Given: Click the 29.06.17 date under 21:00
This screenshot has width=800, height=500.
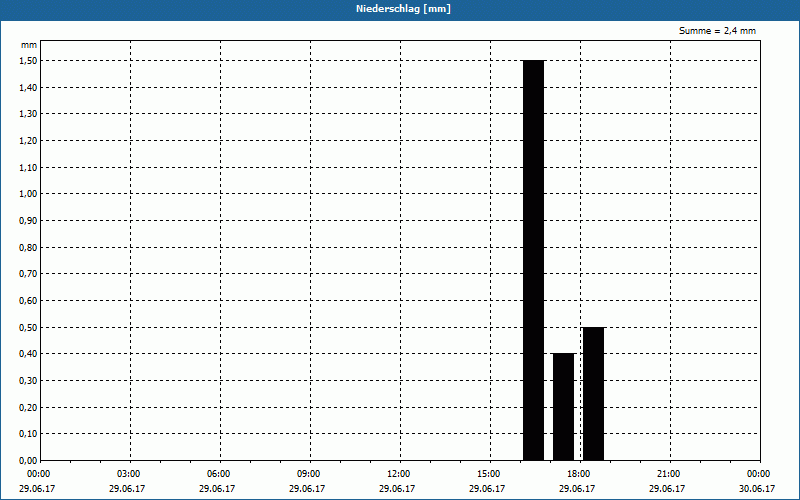Looking at the screenshot, I should tap(667, 489).
